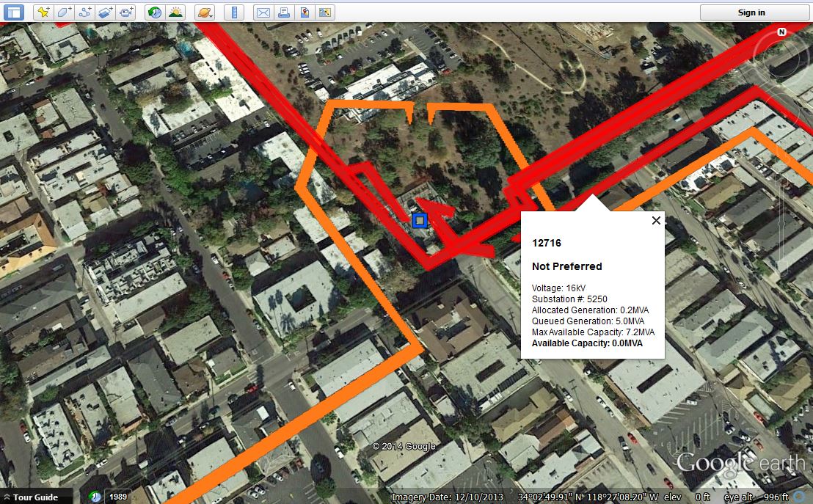Open the Tour Guide panel
Image resolution: width=813 pixels, height=504 pixels.
click(x=36, y=497)
